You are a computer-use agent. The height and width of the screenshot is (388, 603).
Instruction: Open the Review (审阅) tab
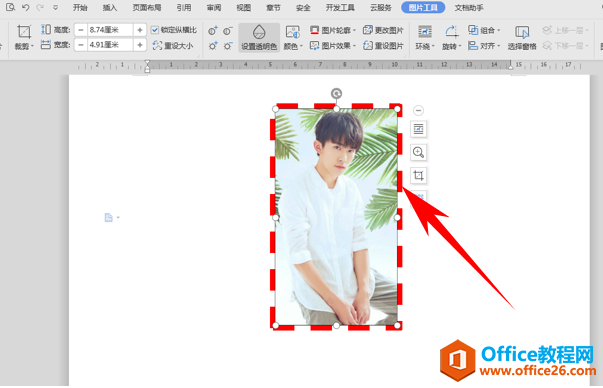(x=213, y=7)
